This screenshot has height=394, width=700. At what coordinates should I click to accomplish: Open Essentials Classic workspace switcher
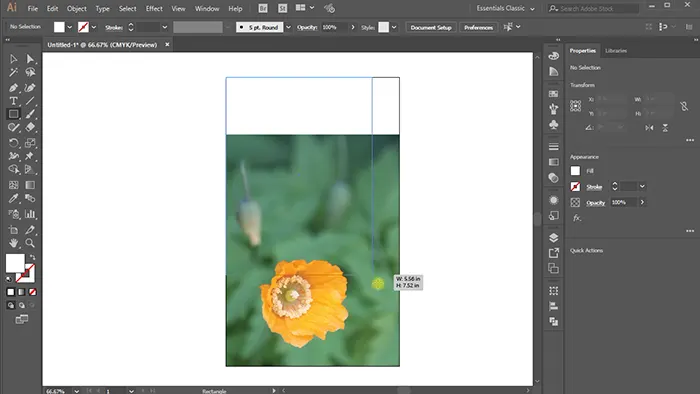(505, 8)
